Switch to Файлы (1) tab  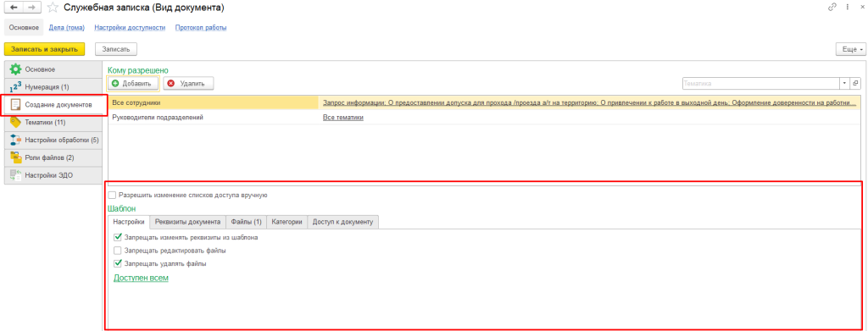pos(246,222)
